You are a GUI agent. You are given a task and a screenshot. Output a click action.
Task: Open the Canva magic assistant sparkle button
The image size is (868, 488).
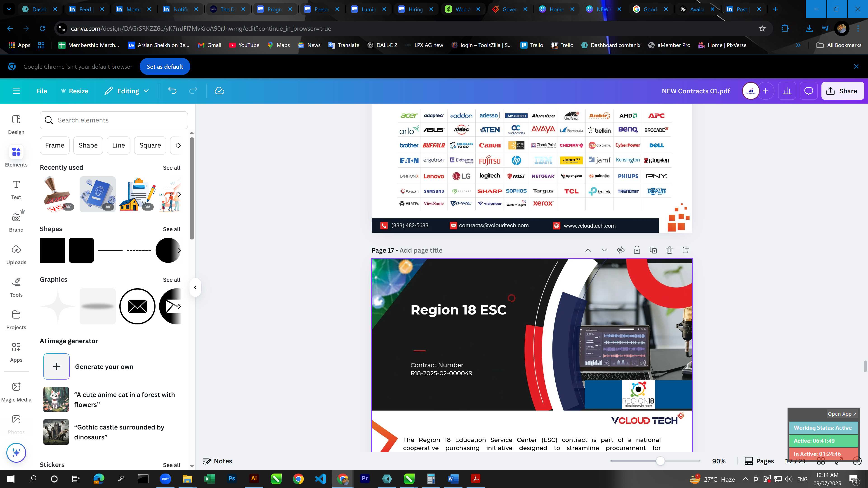tap(16, 453)
